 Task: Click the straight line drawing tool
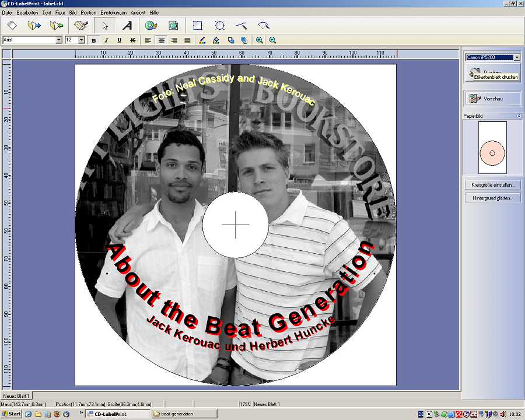tap(242, 26)
